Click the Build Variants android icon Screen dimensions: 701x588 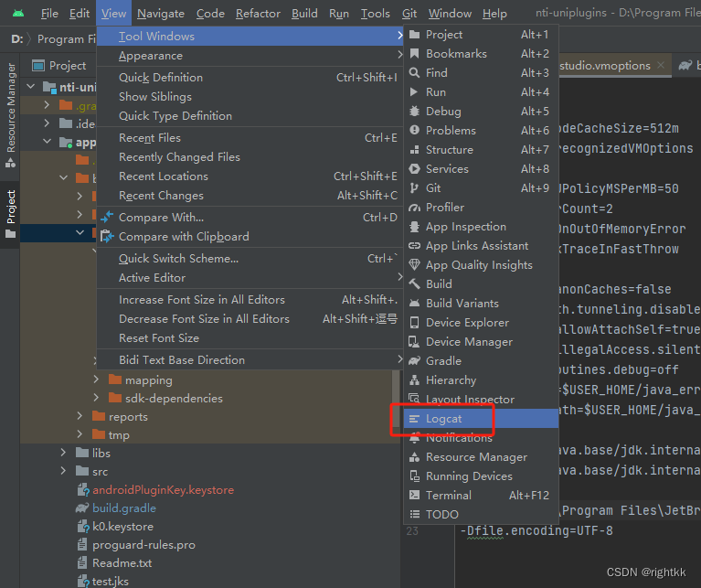point(414,304)
